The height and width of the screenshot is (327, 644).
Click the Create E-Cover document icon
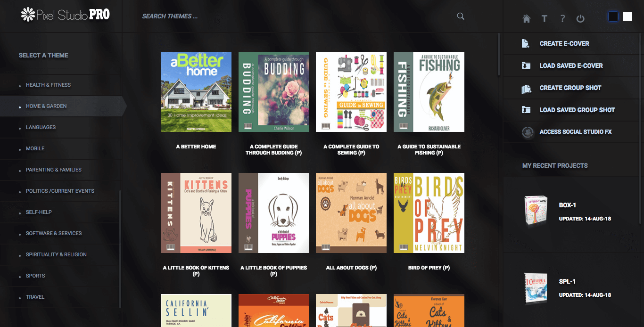coord(526,43)
